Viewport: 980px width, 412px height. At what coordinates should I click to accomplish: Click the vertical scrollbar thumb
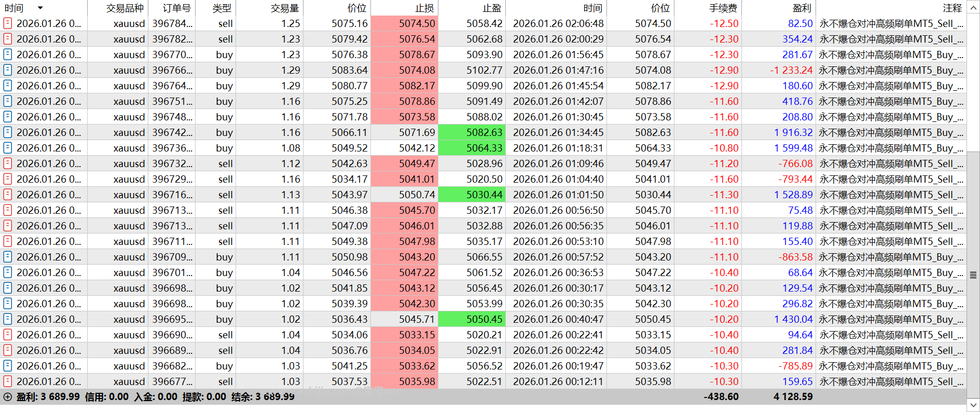click(x=973, y=275)
